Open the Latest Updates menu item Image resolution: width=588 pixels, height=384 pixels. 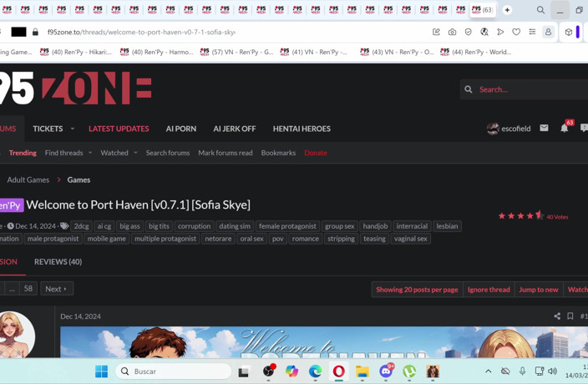(119, 129)
